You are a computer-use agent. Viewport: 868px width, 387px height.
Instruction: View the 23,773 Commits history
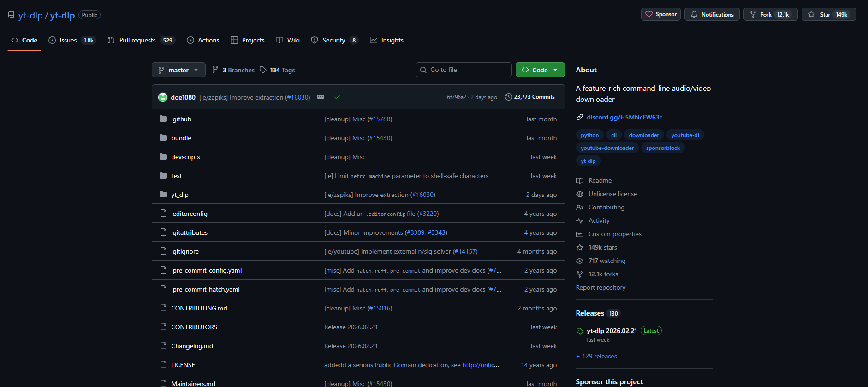pyautogui.click(x=530, y=97)
